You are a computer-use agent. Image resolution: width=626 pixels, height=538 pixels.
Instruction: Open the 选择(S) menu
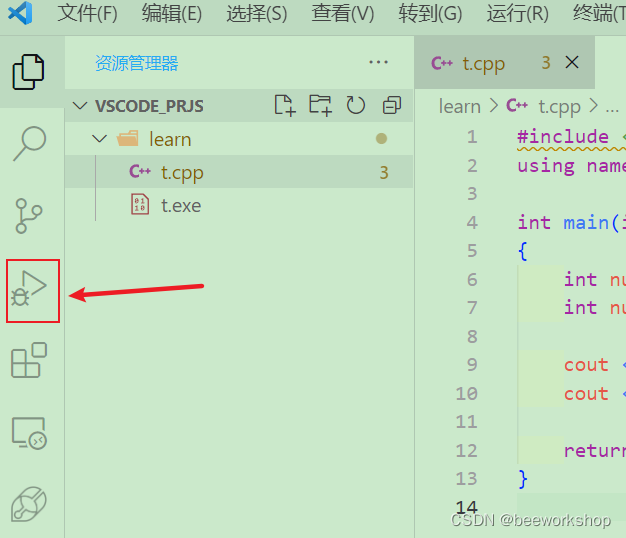(x=257, y=13)
